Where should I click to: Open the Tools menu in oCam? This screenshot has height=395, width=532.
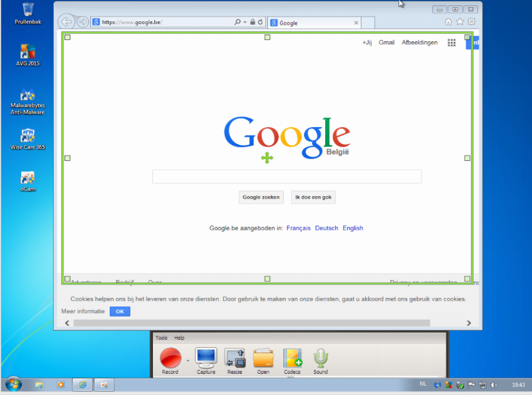click(x=161, y=338)
